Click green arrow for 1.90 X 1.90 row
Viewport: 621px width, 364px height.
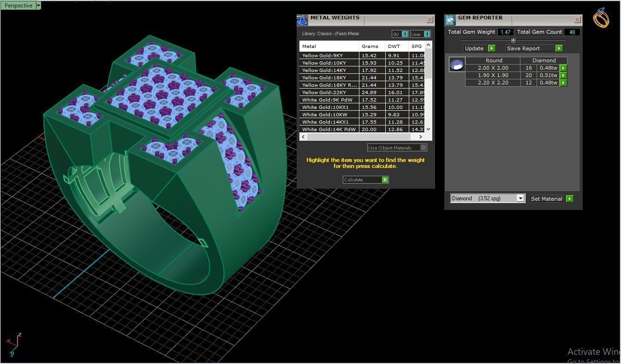[x=563, y=75]
